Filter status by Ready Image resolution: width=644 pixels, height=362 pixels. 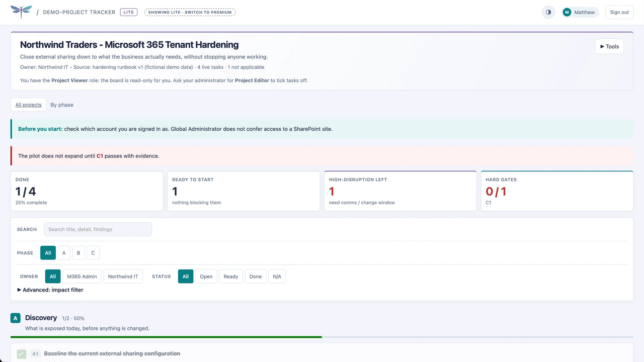pyautogui.click(x=231, y=277)
